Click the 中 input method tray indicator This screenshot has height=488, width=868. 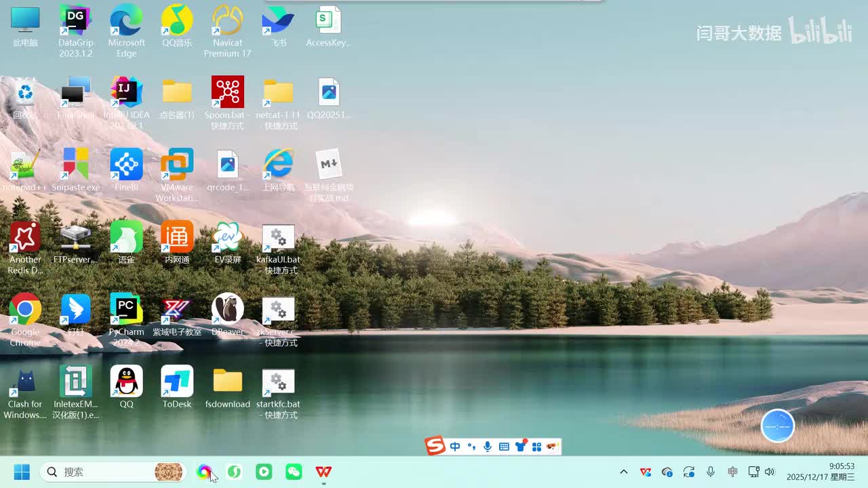732,472
